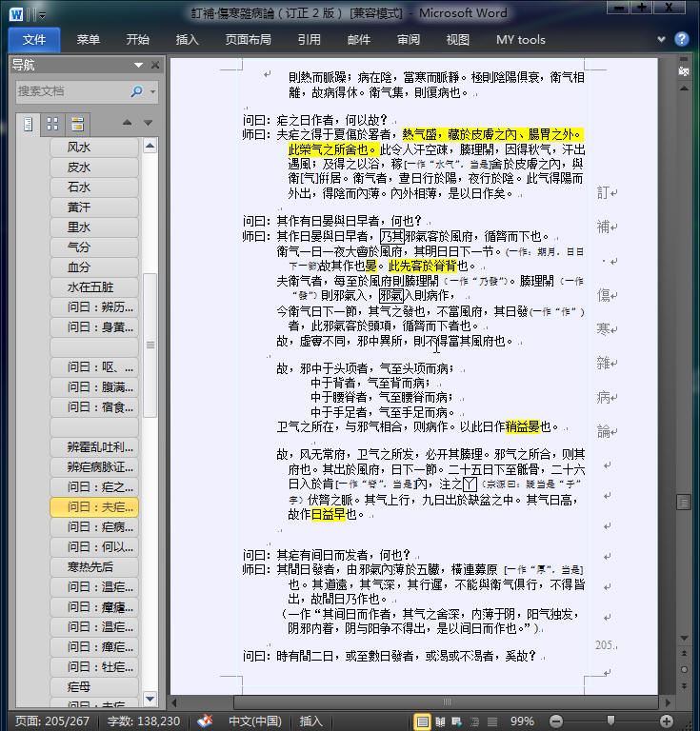Viewport: 700px width, 731px height.
Task: Select Print Layout view button in status bar
Action: click(423, 721)
